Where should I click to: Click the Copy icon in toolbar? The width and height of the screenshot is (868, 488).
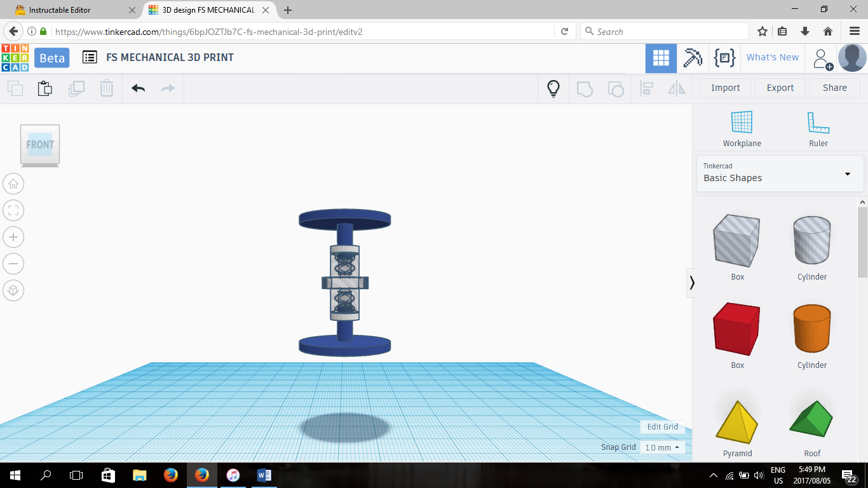(15, 88)
